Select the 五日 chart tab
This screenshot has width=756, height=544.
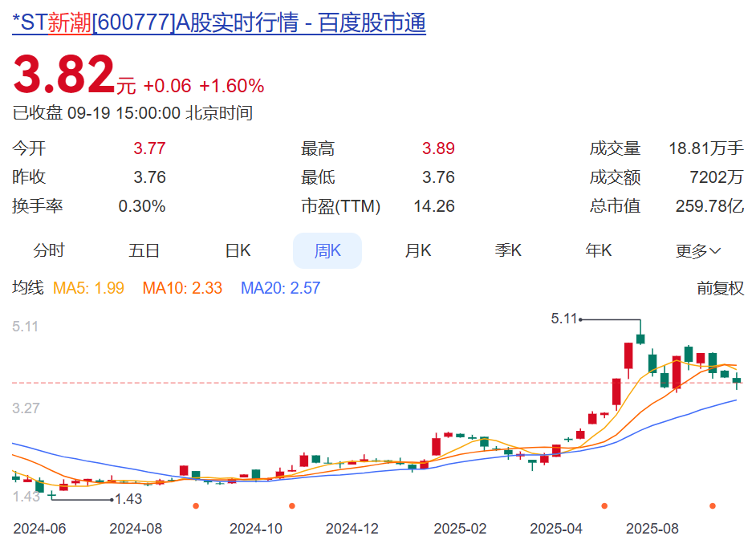144,250
